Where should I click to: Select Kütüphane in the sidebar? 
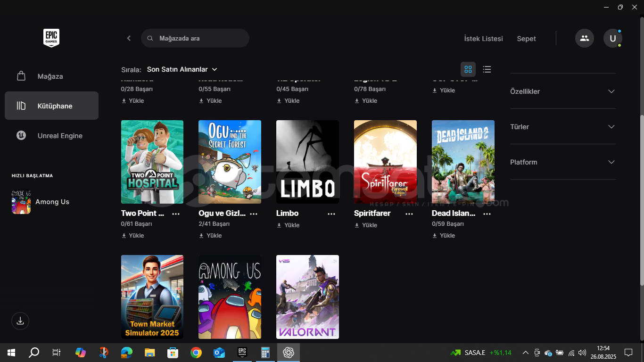(x=51, y=106)
